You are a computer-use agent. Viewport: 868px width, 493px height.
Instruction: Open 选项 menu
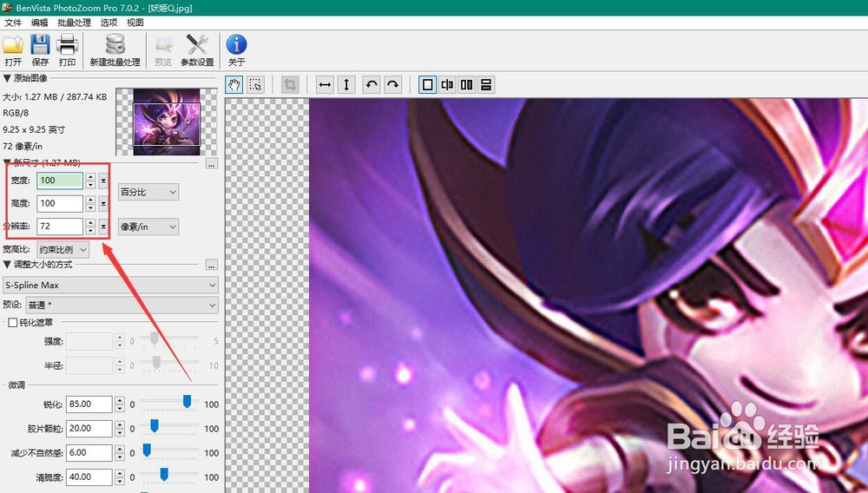pos(108,23)
